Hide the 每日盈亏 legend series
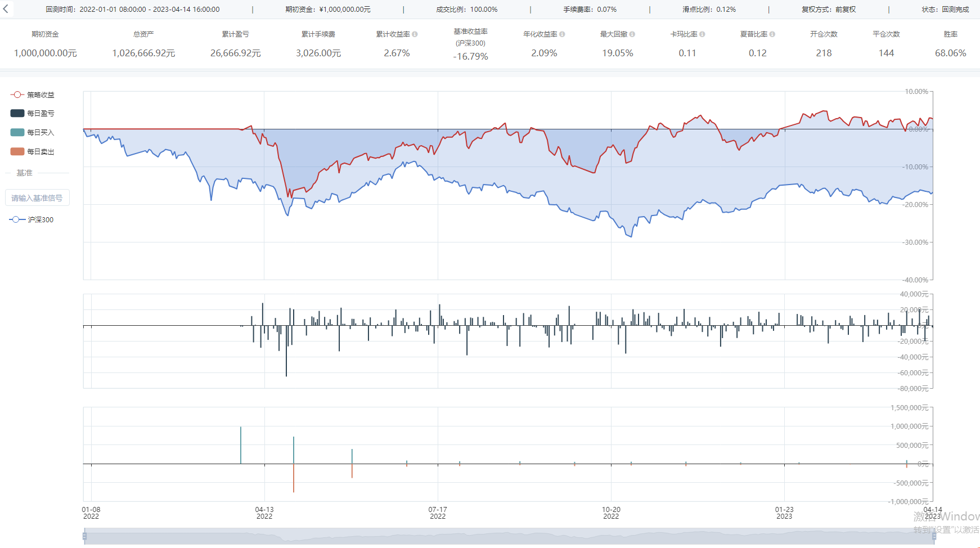This screenshot has height=548, width=980. [33, 113]
